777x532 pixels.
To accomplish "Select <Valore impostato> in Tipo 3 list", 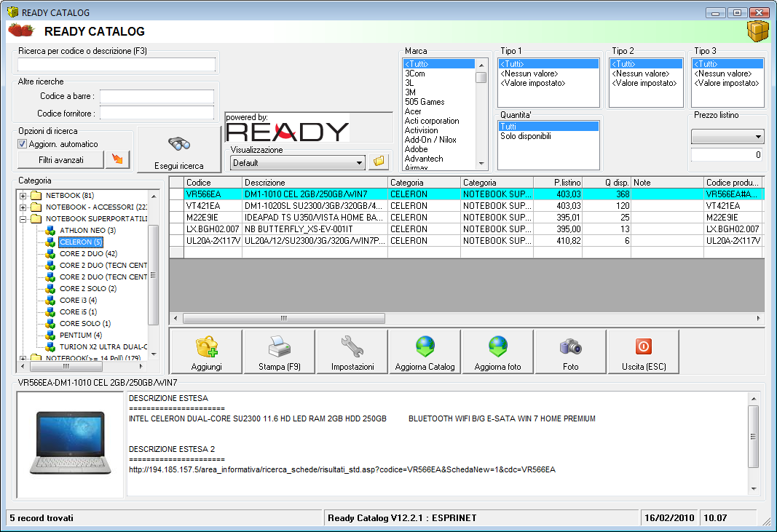I will pos(727,83).
